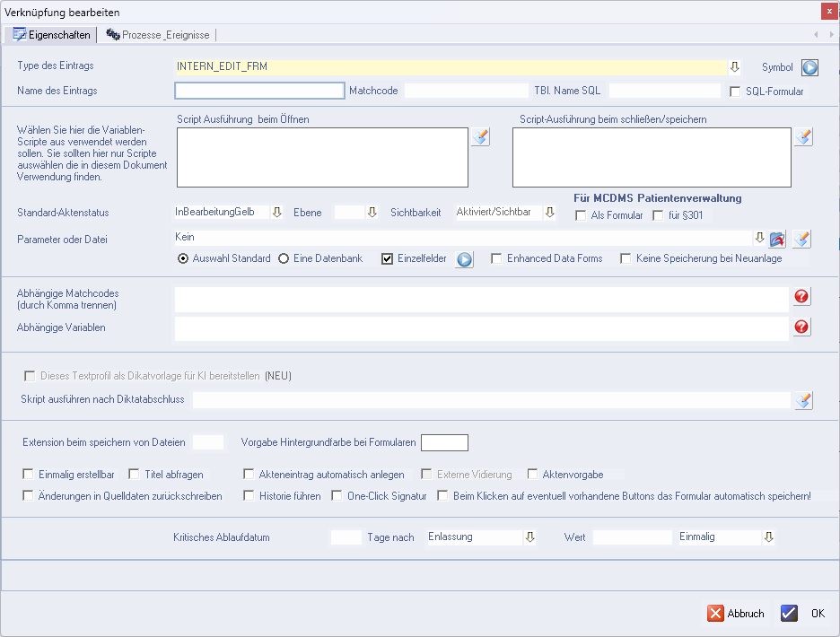840x637 pixels.
Task: Tick the Historie führen checkbox
Action: click(250, 496)
